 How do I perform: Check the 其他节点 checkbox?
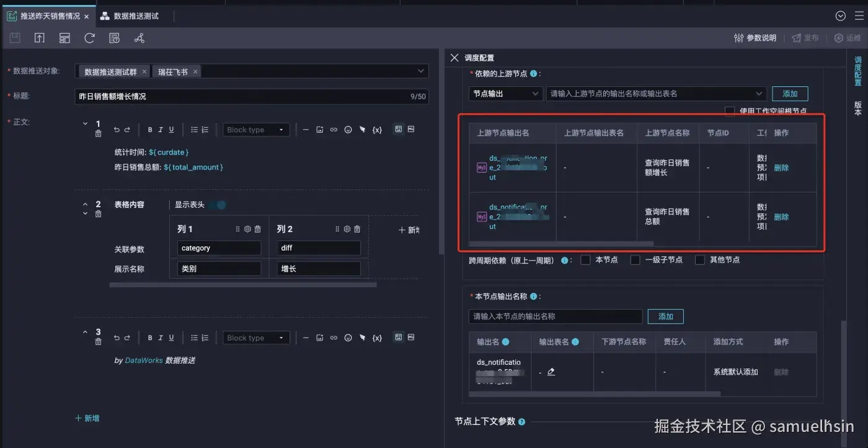(700, 260)
